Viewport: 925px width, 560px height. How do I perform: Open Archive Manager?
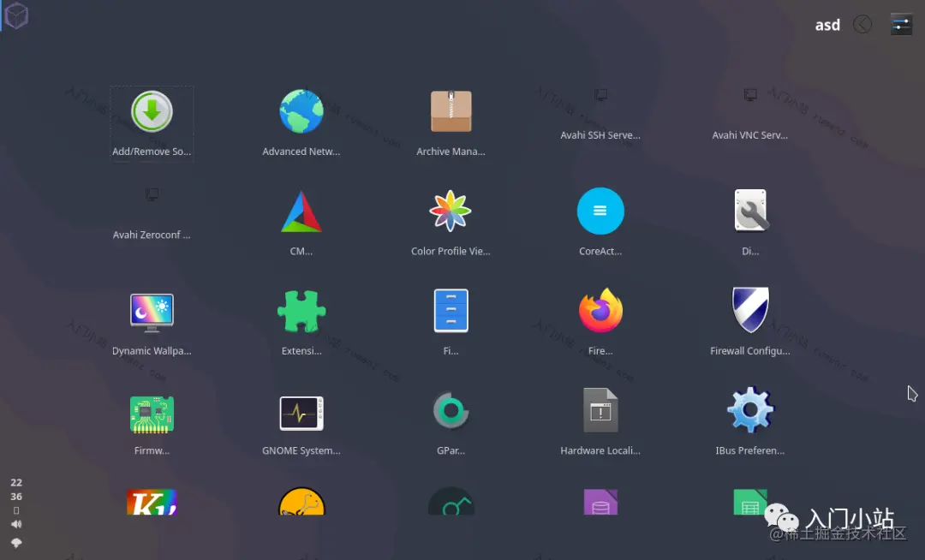tap(451, 124)
